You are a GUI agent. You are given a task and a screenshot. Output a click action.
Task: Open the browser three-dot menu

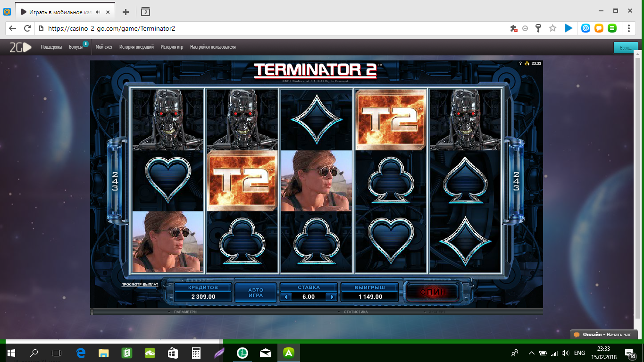(x=629, y=28)
